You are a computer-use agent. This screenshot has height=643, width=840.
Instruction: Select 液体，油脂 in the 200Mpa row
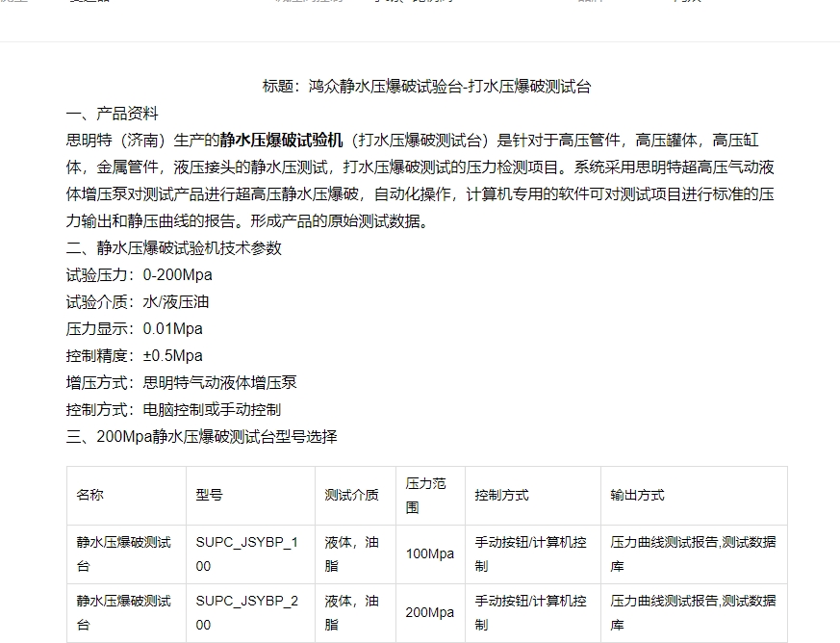pos(356,613)
